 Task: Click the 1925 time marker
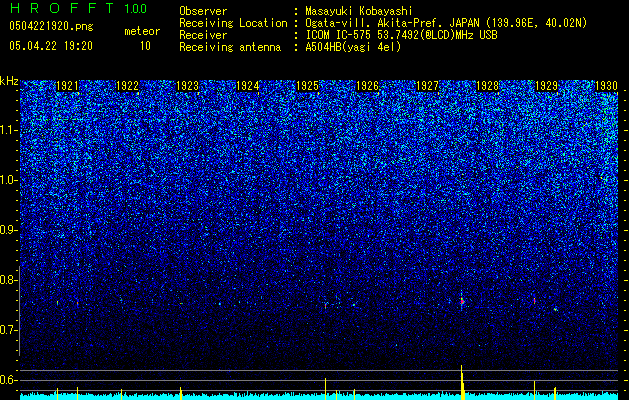(x=307, y=86)
